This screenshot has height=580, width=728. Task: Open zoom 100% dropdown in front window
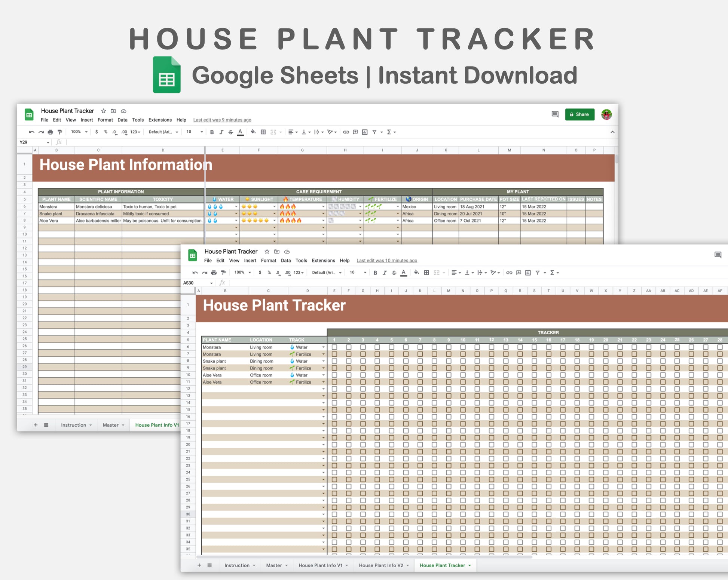(x=242, y=273)
